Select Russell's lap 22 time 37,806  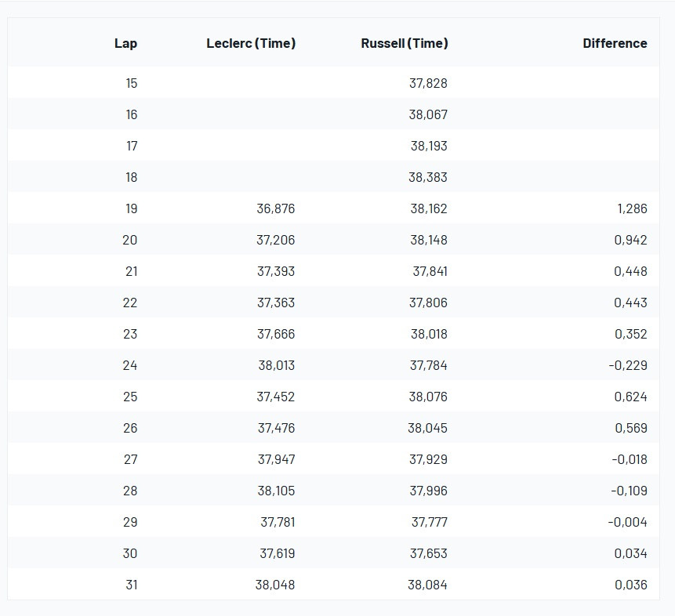tap(428, 303)
